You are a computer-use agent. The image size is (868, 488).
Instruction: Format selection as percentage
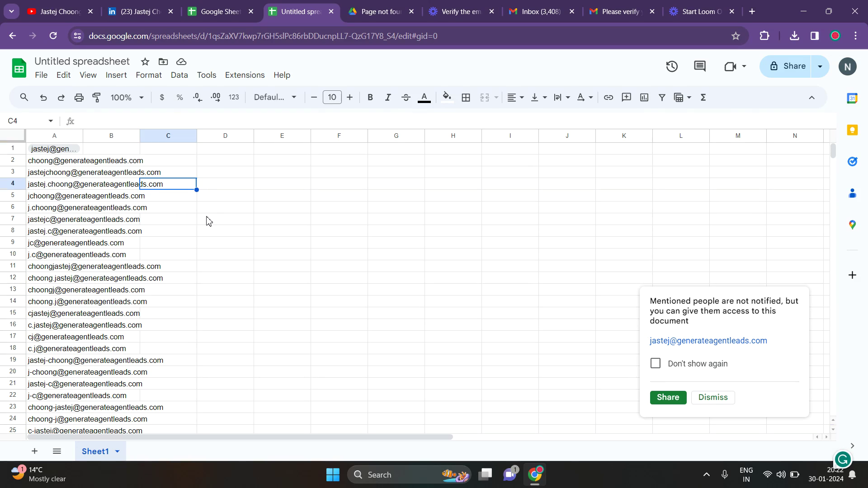(179, 97)
